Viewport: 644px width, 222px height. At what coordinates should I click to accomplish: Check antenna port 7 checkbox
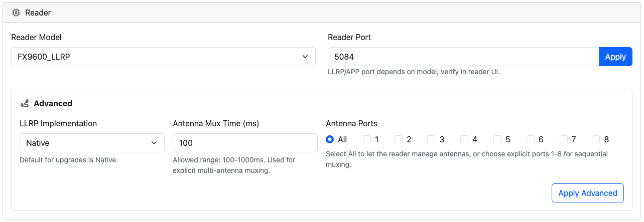coord(564,139)
